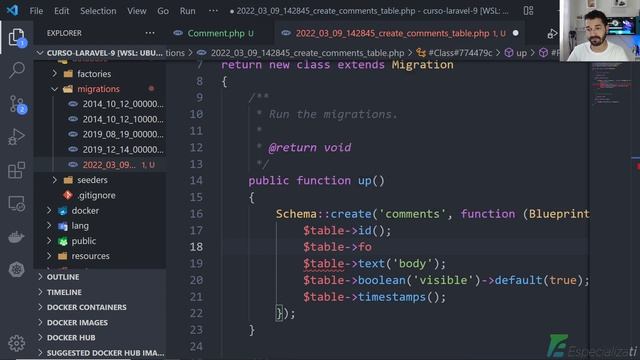This screenshot has width=640, height=360.
Task: Click line number 20 in gutter
Action: tap(196, 280)
